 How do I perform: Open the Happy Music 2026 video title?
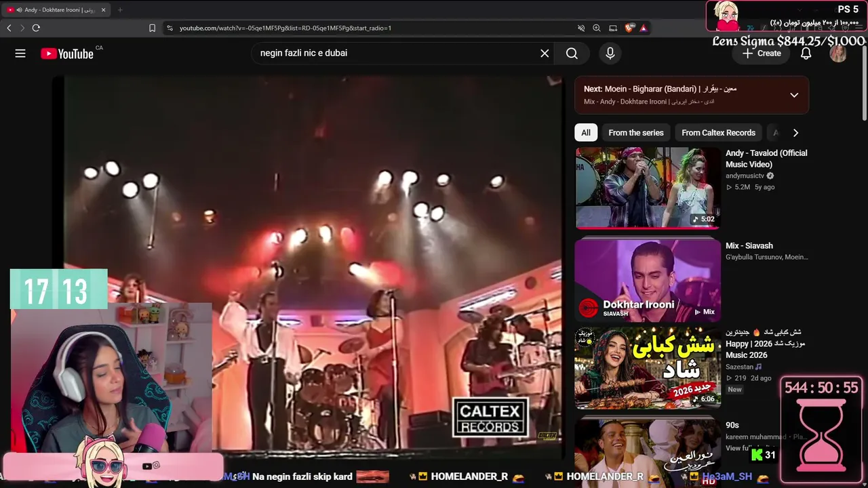tap(765, 344)
